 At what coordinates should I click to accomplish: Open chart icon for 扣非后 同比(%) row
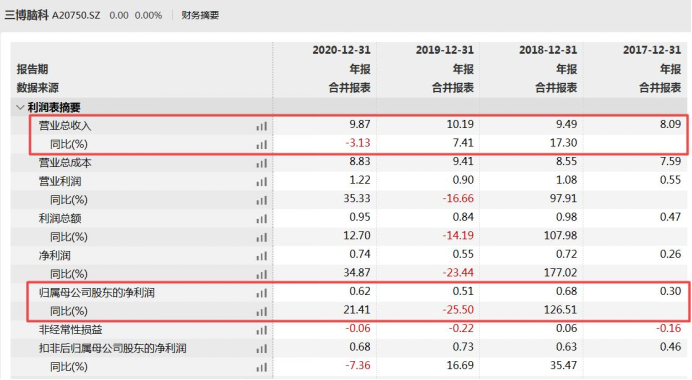262,367
